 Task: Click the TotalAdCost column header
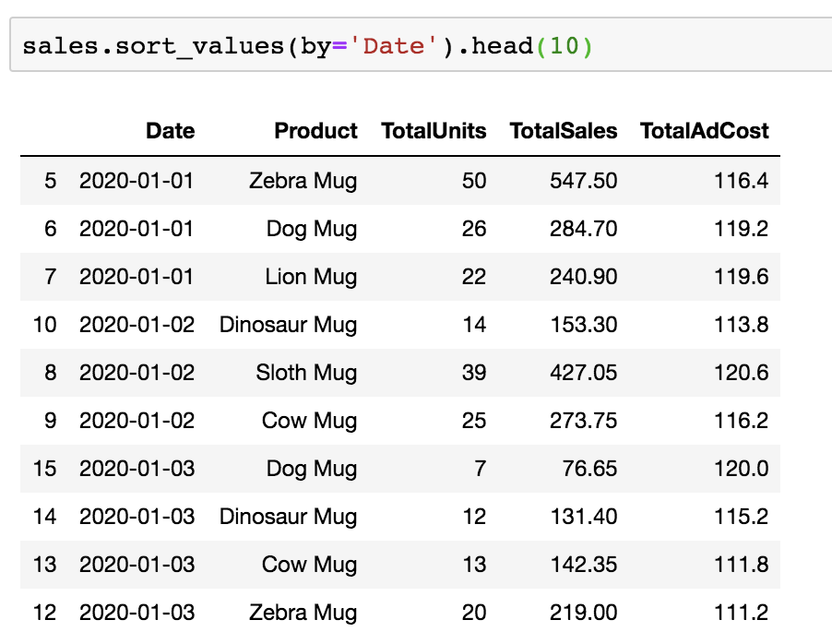[x=704, y=131]
